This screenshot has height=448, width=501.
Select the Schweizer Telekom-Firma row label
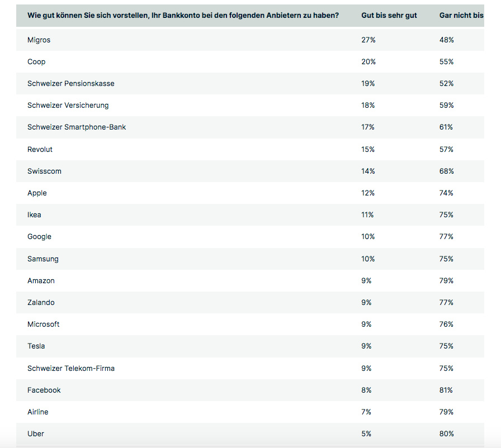pos(71,369)
